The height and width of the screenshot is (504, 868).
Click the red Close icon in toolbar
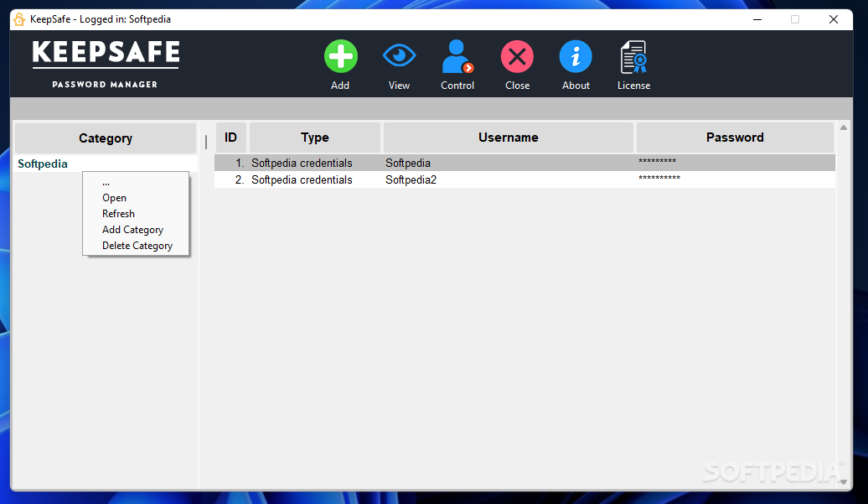[517, 56]
